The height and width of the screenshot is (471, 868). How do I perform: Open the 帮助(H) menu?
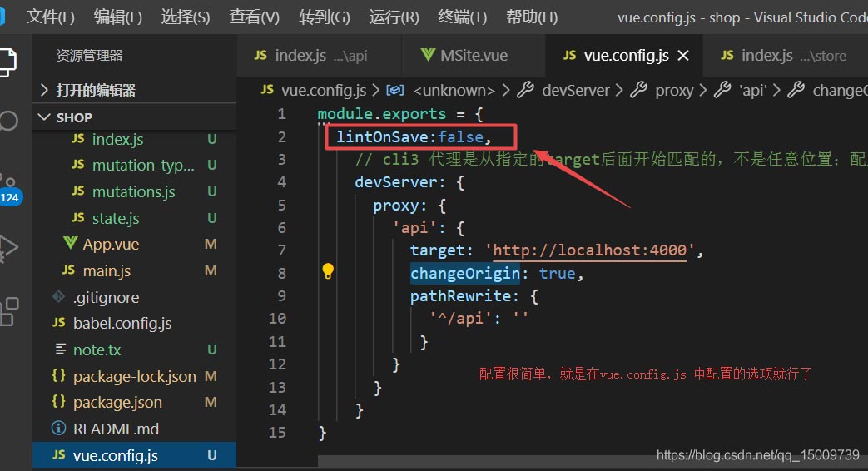pyautogui.click(x=532, y=17)
